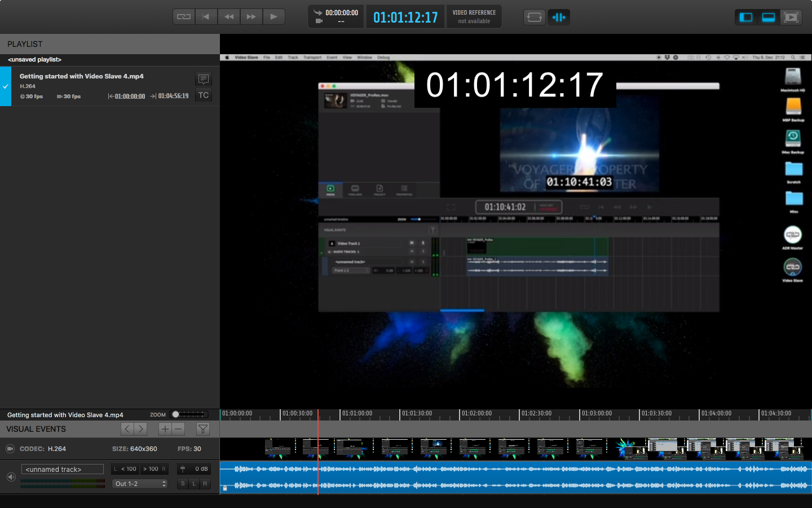Jump to start with the return-to-start button
Image resolution: width=812 pixels, height=508 pixels.
click(x=206, y=16)
